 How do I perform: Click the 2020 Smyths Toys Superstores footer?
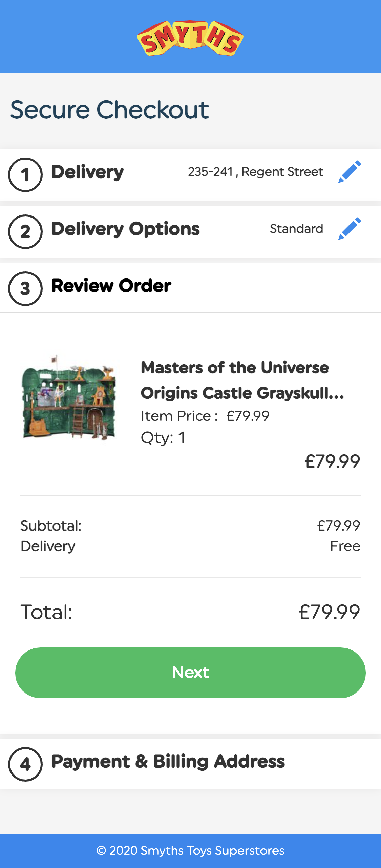pos(190,851)
